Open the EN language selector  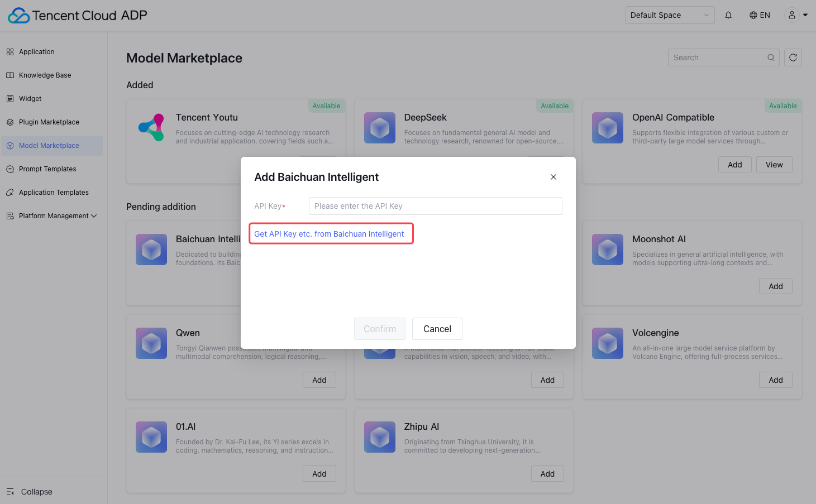(x=760, y=15)
